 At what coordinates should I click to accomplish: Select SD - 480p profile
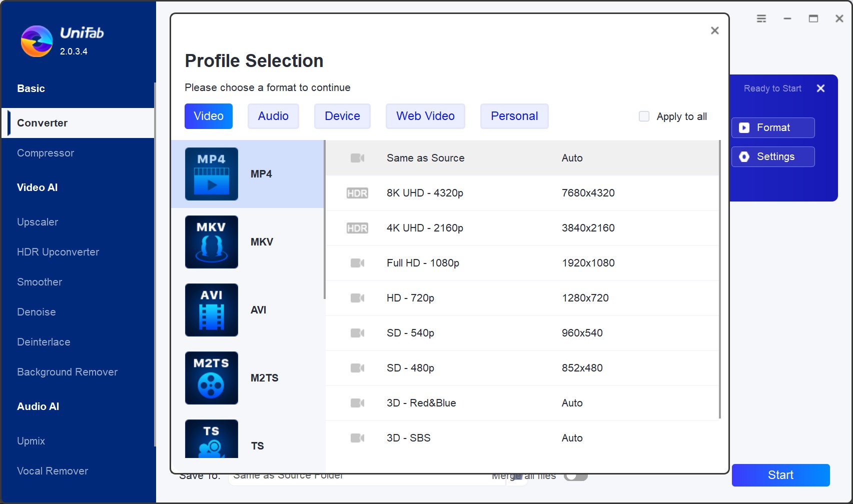point(522,368)
